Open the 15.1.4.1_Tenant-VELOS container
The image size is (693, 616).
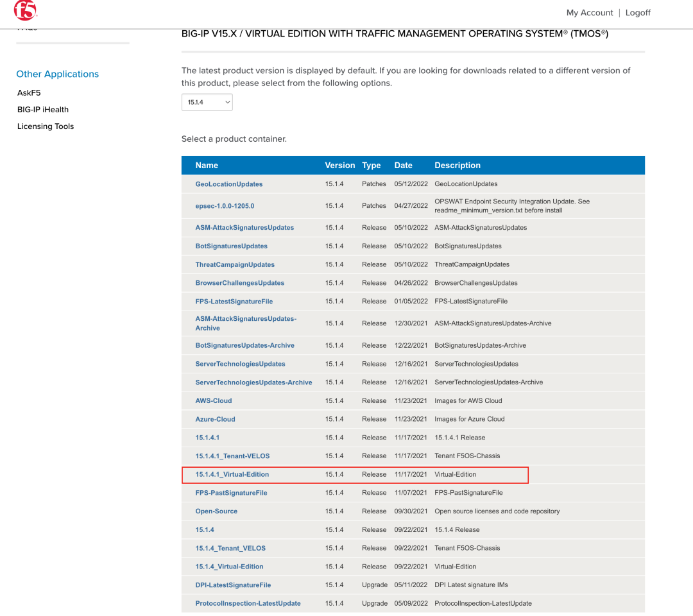[x=232, y=456]
